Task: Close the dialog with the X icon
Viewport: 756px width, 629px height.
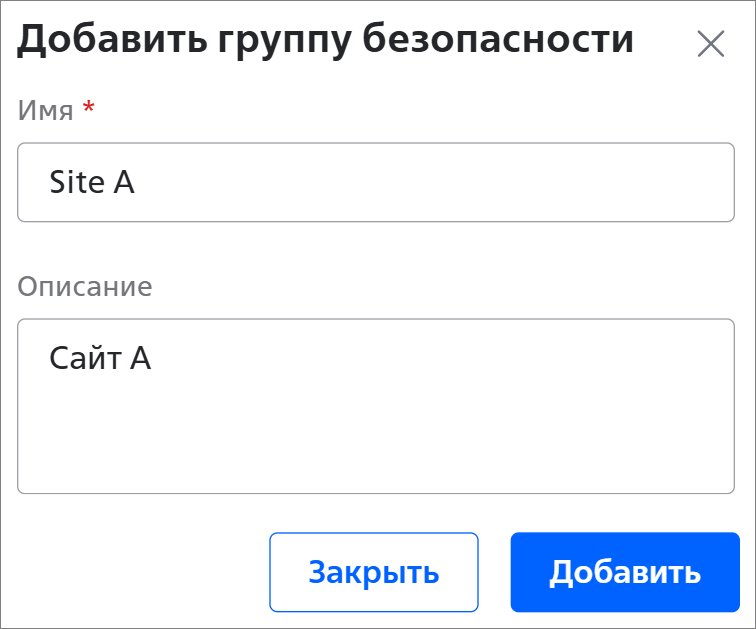Action: pyautogui.click(x=710, y=44)
